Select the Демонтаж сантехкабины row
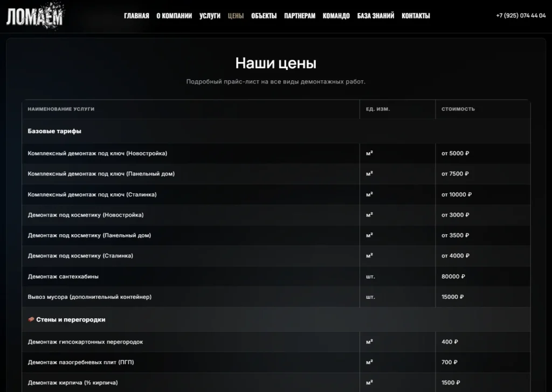The image size is (552, 392). [x=276, y=276]
